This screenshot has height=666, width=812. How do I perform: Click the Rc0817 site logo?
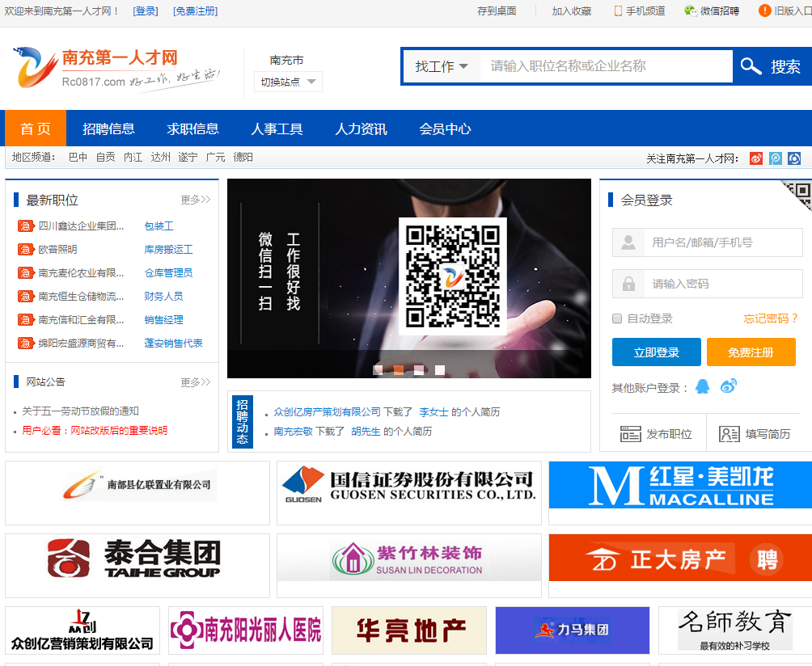[x=117, y=68]
